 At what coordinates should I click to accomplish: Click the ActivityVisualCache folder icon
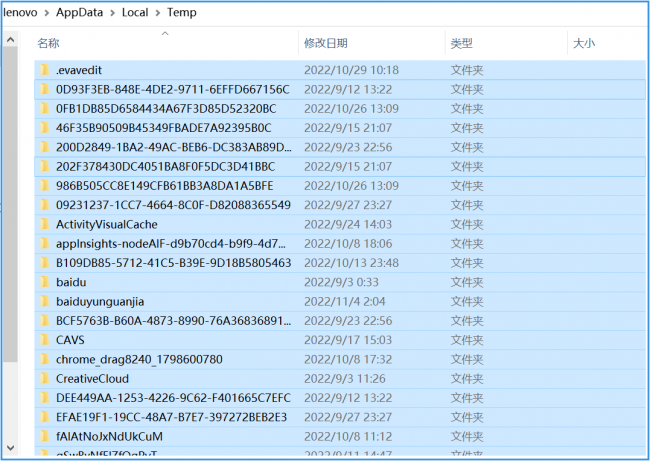[x=45, y=224]
